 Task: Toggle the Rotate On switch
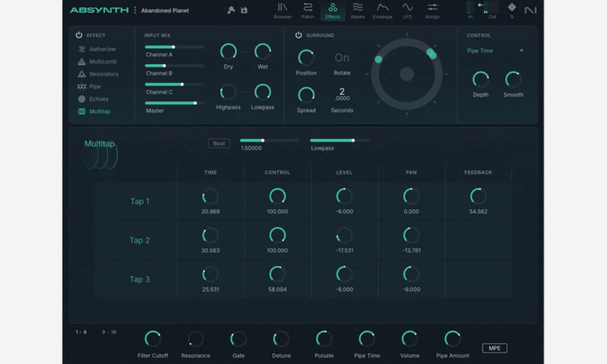point(342,58)
